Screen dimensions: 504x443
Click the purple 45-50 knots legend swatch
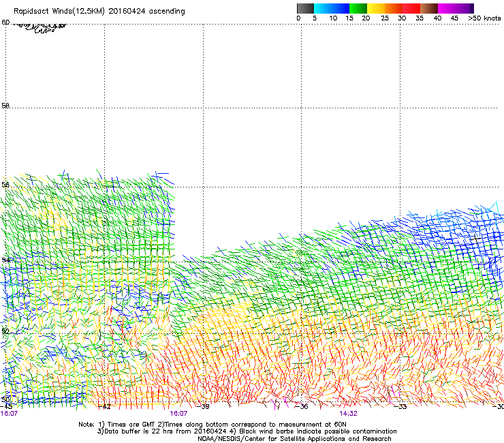[x=464, y=8]
